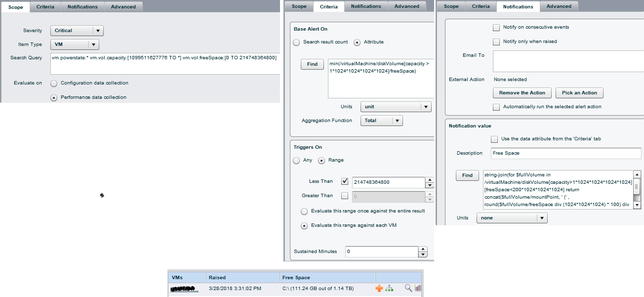Open Advanced tab in right panel
The width and height of the screenshot is (644, 297).
coord(559,6)
